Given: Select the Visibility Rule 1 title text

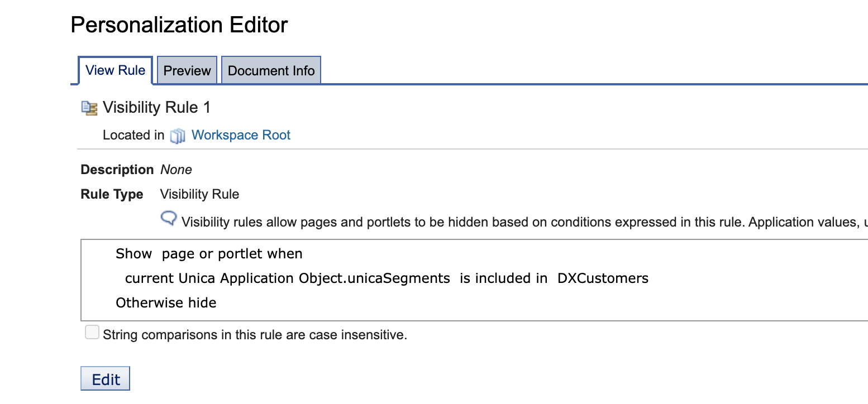Looking at the screenshot, I should pyautogui.click(x=156, y=107).
